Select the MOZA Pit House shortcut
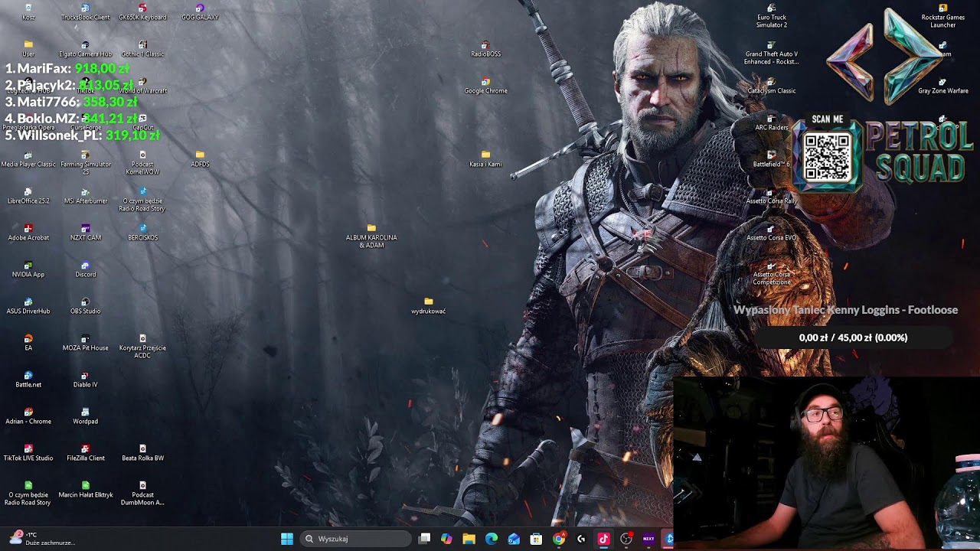The image size is (980, 551). point(85,342)
